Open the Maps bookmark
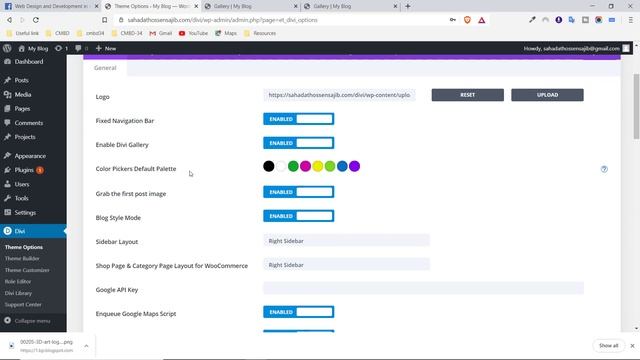 pyautogui.click(x=226, y=33)
